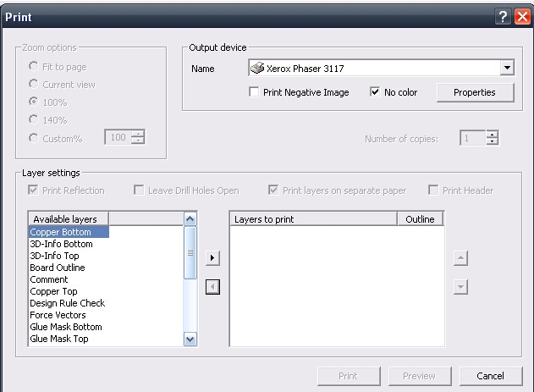Click the Xerox Phaser printer icon
534x392 pixels.
pyautogui.click(x=257, y=68)
